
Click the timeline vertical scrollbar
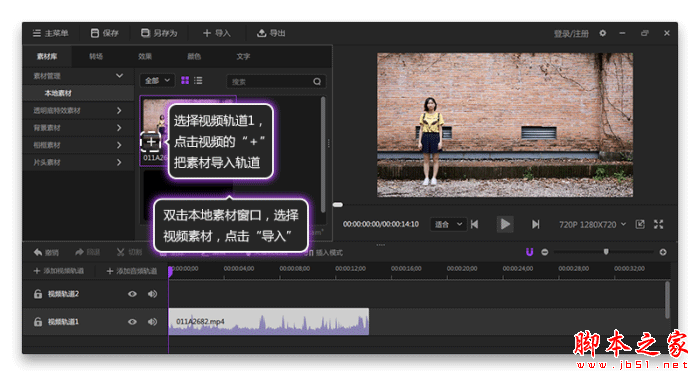pos(667,299)
